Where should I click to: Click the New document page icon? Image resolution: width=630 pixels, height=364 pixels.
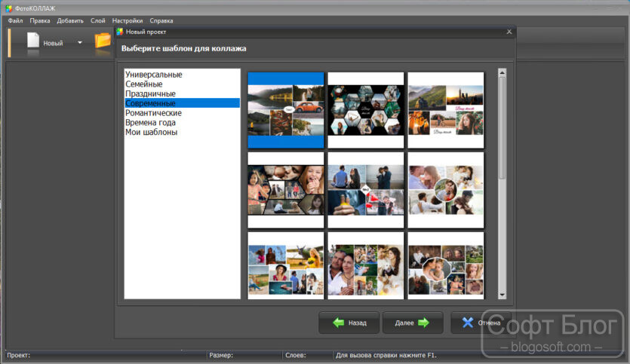(x=33, y=41)
